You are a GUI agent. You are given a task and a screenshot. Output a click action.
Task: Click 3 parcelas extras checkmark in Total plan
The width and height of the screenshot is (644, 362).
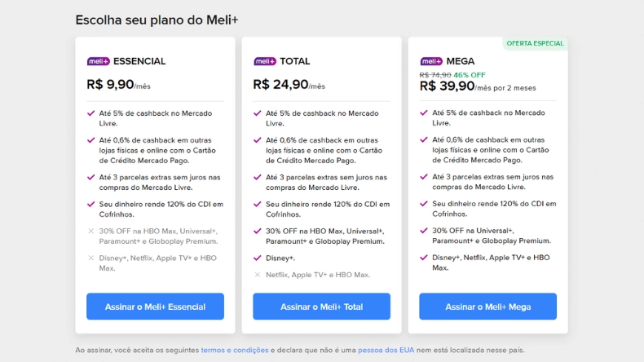[x=258, y=177]
